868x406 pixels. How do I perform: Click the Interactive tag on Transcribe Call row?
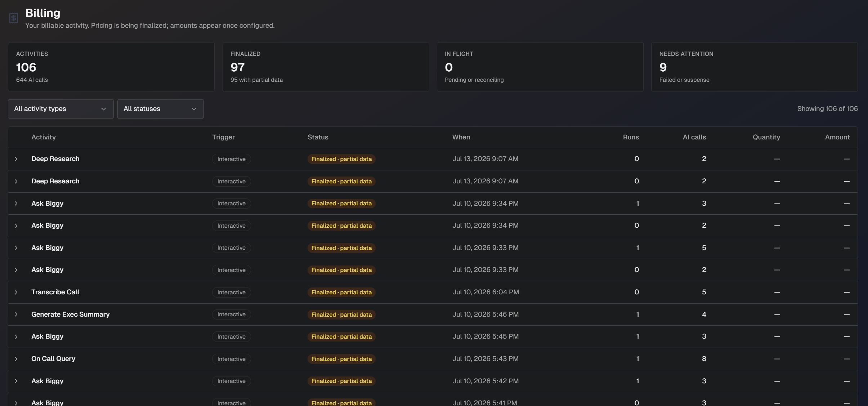tap(231, 292)
